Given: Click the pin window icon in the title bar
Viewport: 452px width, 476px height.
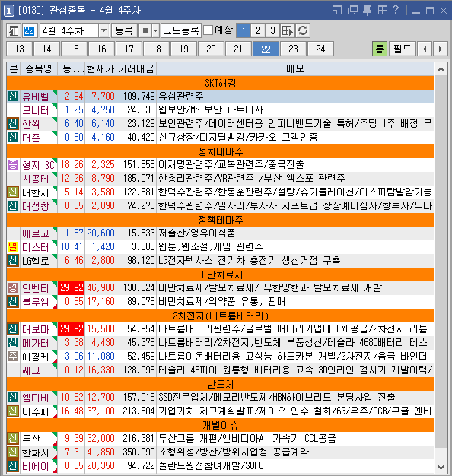Looking at the screenshot, I should pyautogui.click(x=367, y=11).
